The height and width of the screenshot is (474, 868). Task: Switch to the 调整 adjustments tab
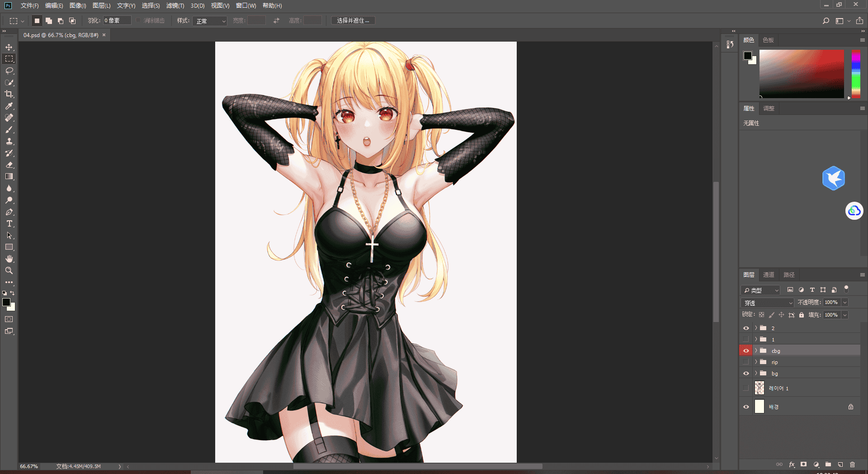(x=769, y=108)
